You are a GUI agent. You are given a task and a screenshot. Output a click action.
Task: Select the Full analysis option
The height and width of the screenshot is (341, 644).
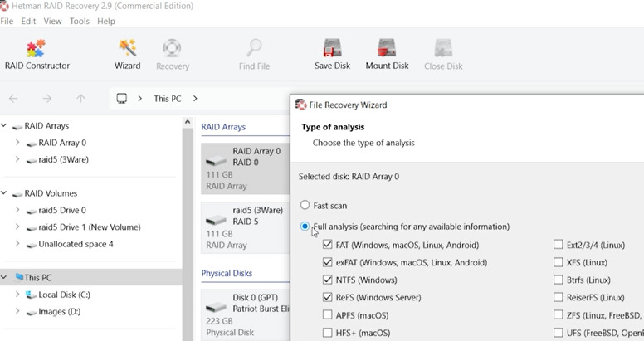coord(305,227)
